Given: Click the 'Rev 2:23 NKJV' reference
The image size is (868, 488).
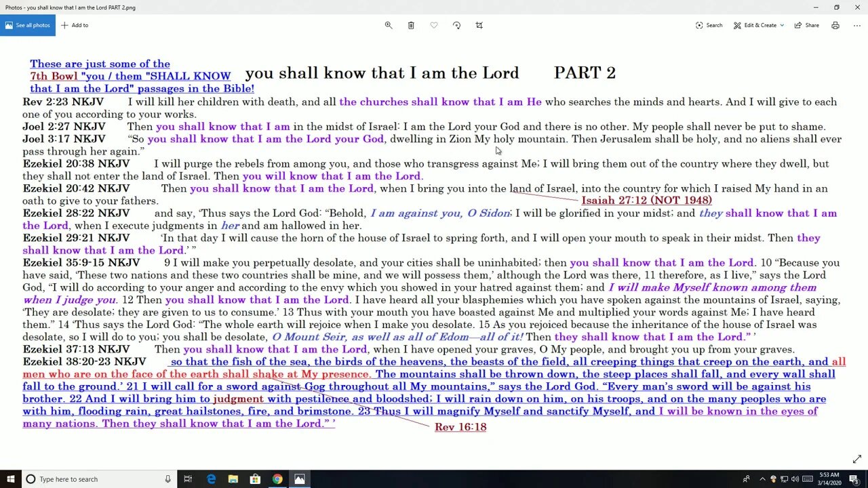Looking at the screenshot, I should coord(63,102).
